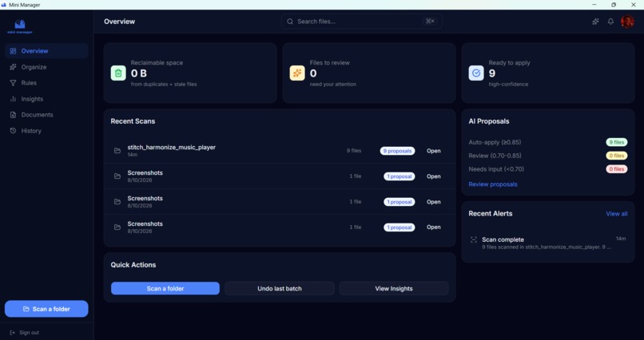Screen dimensions: 644x340
Task: Click the 0 files Review badge
Action: [x=617, y=156]
